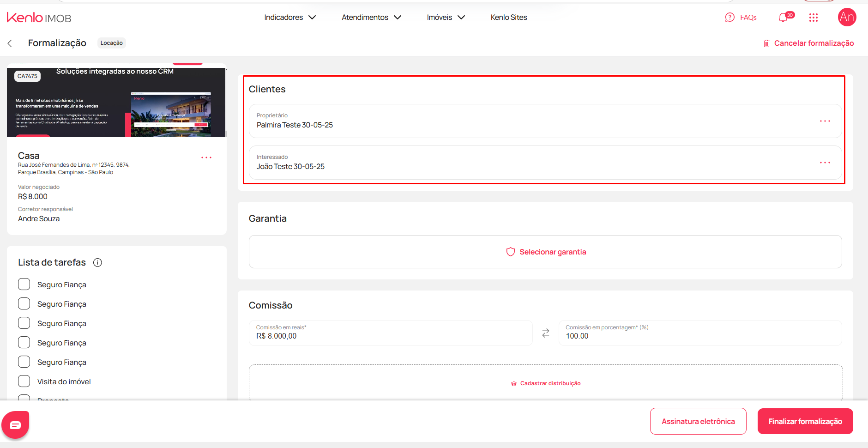Click the Comissão em porcentagem field

click(700, 333)
